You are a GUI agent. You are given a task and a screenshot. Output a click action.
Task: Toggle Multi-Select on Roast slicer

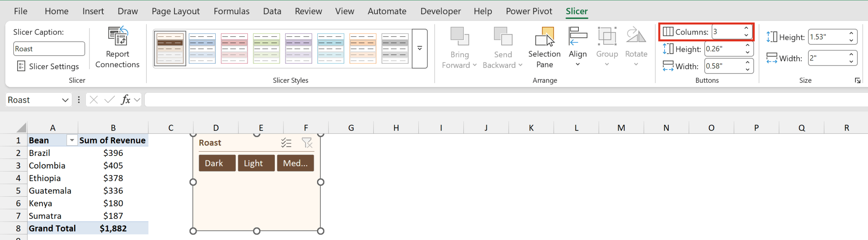[x=286, y=143]
